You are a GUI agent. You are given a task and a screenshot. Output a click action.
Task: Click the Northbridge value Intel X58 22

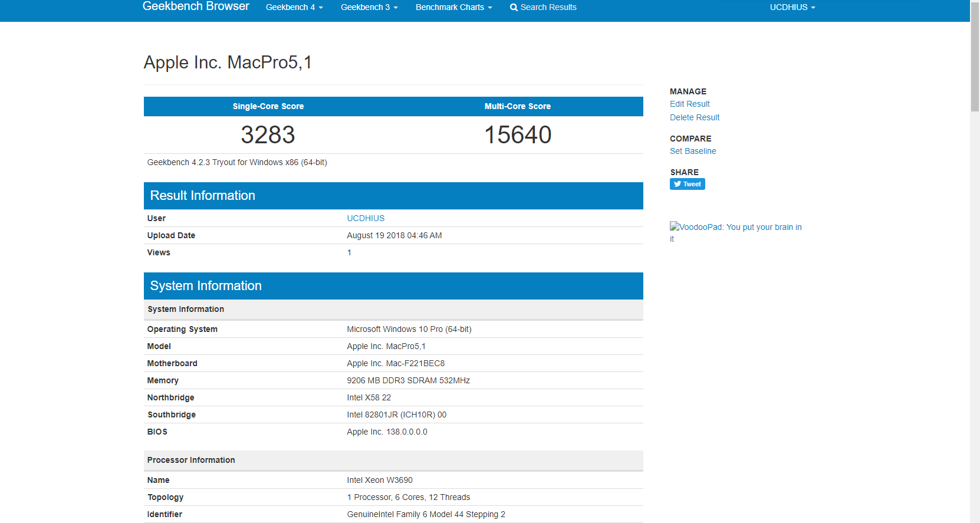point(369,397)
